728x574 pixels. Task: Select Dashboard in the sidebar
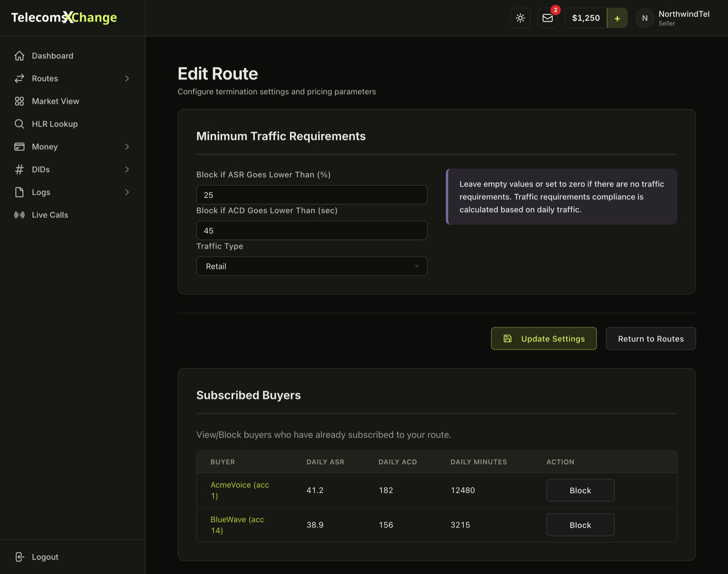coord(52,55)
